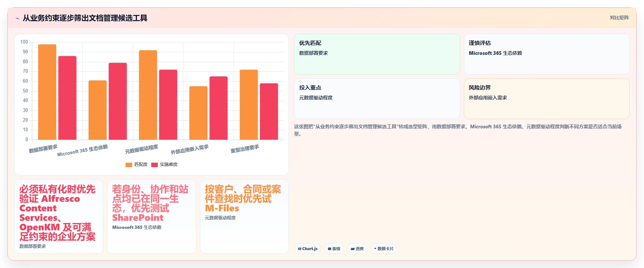Viewport: 644px width, 268px height.
Task: Click the 匹配度 legend label
Action: (141, 165)
